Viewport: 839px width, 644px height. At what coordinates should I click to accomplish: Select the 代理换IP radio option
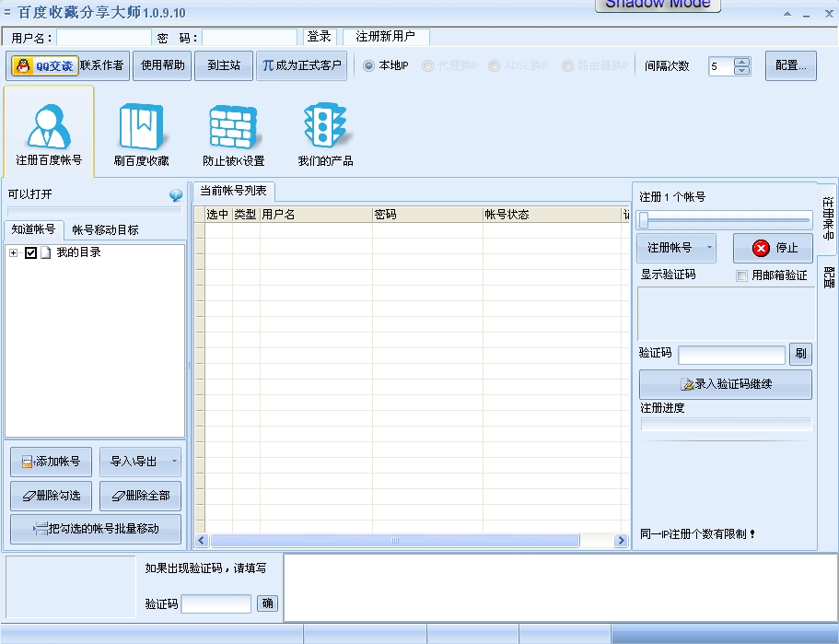pos(427,65)
